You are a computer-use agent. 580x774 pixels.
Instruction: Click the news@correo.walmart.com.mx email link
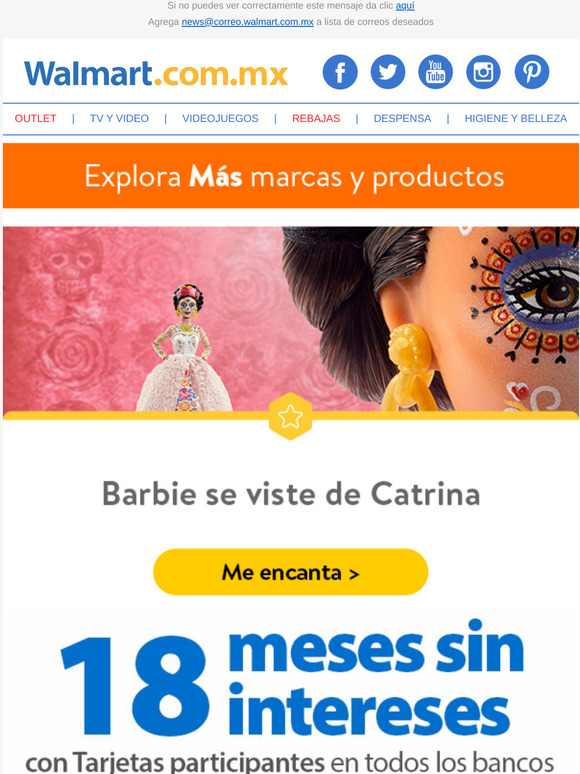(247, 22)
